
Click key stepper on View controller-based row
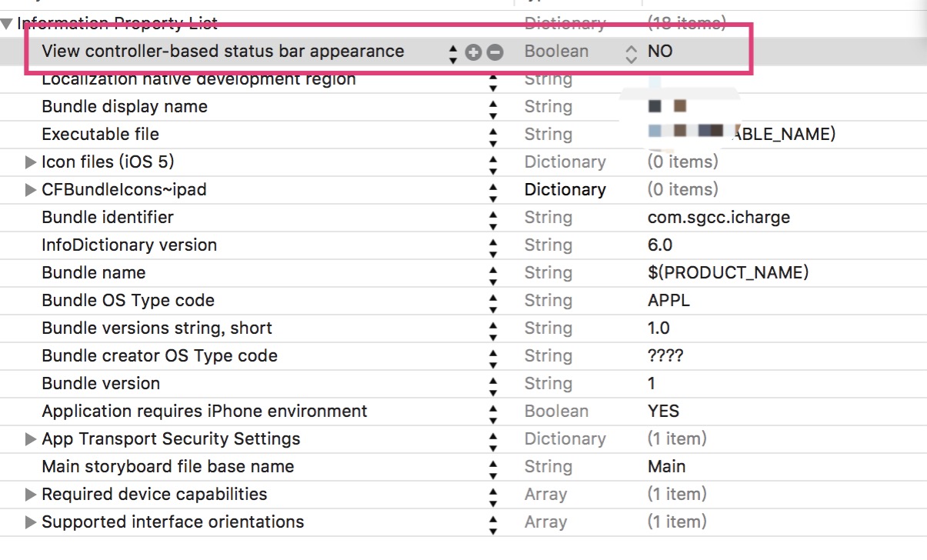[453, 52]
